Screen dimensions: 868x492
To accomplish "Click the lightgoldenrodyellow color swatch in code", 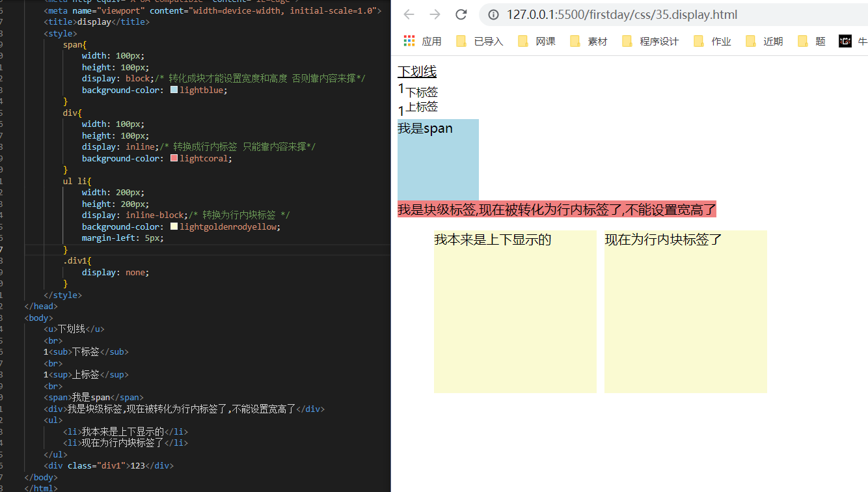I will point(174,226).
